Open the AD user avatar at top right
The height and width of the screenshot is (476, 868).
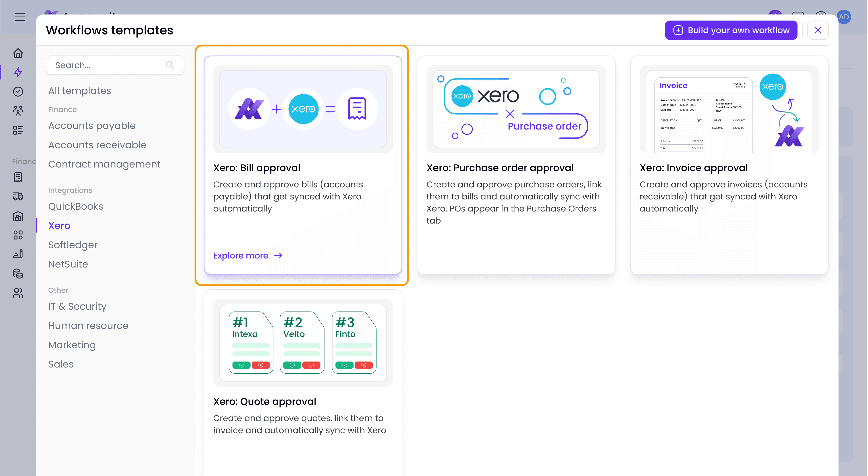pos(844,17)
